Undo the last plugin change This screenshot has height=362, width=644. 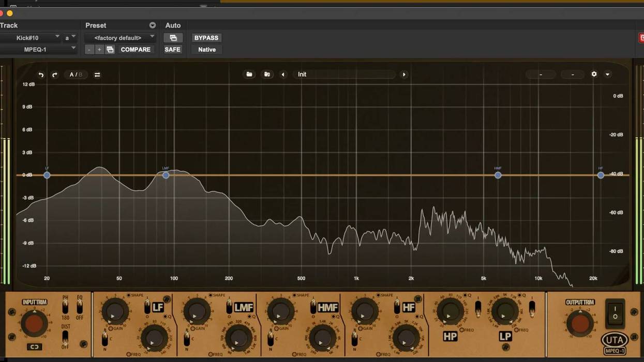click(41, 74)
